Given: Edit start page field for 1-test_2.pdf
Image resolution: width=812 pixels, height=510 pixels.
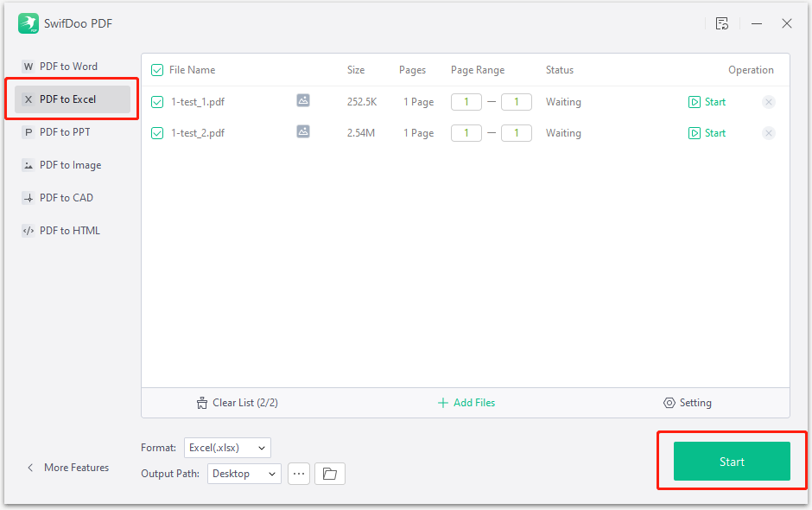Looking at the screenshot, I should [x=466, y=133].
